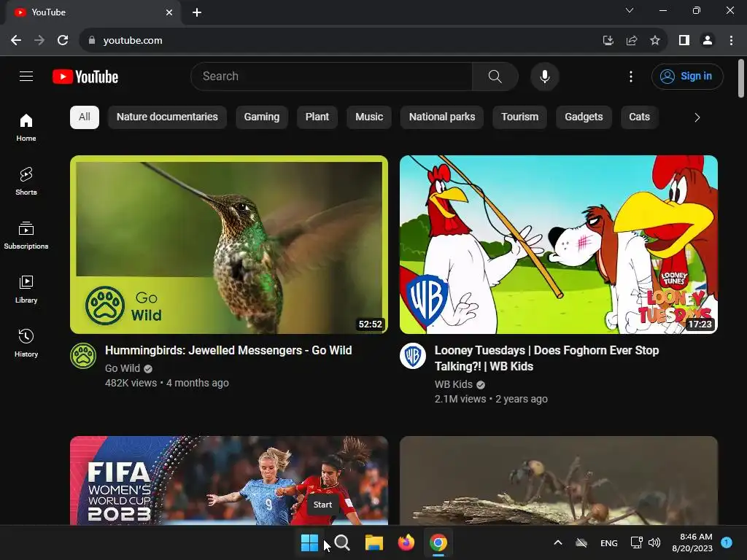Show hidden tray icons chevron
The height and width of the screenshot is (560, 747).
[x=558, y=542]
